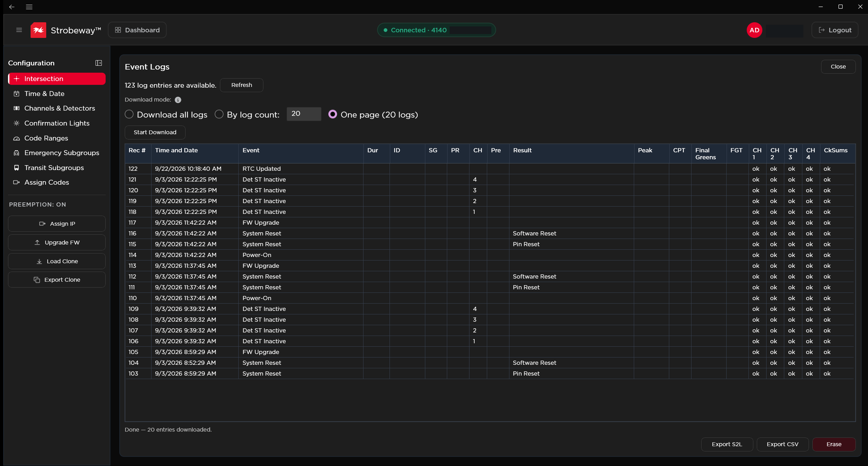Click the Download mode info icon

click(178, 100)
